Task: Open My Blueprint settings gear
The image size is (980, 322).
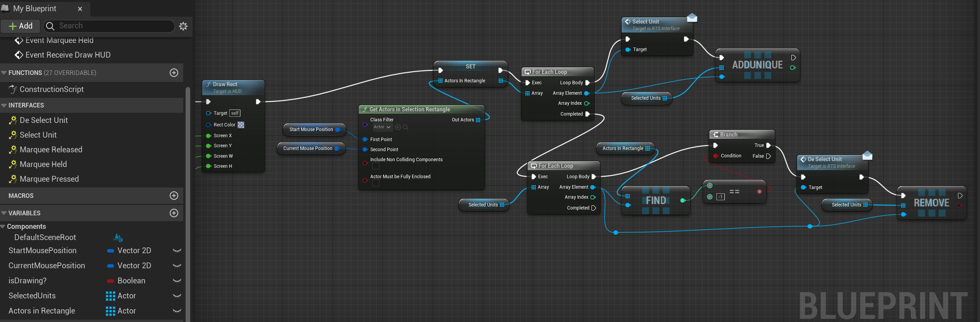Action: (x=183, y=26)
